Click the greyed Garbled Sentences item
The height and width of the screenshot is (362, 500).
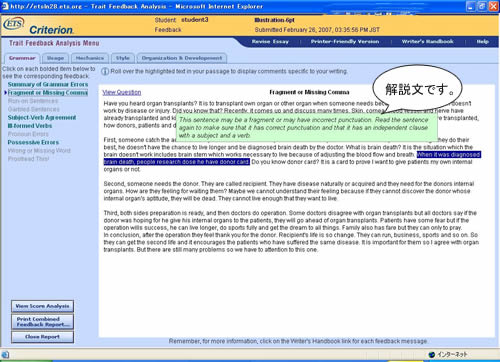pos(34,109)
